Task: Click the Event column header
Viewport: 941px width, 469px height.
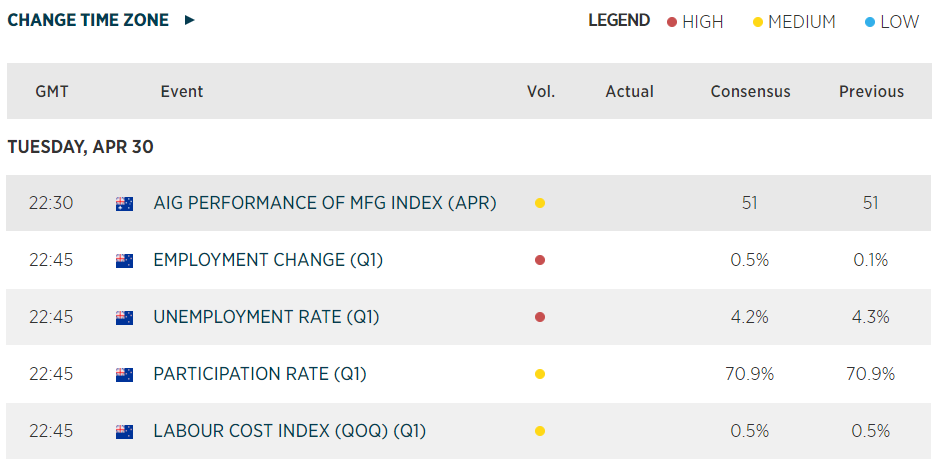Action: 181,92
